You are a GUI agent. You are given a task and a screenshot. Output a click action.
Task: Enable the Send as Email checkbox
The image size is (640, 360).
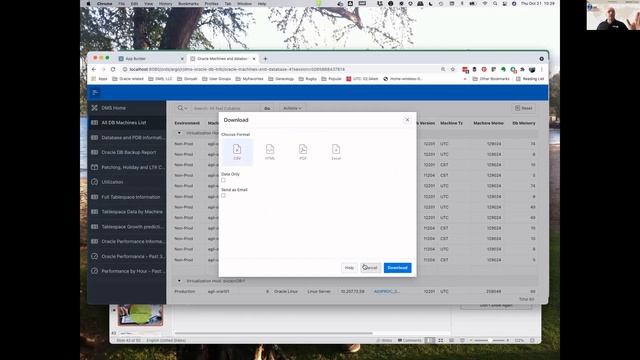[223, 196]
